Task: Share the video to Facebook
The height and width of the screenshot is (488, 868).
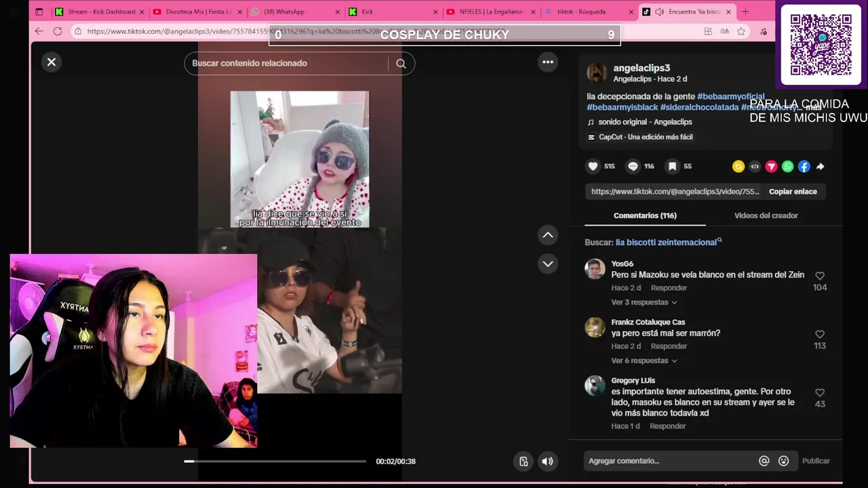Action: click(804, 166)
